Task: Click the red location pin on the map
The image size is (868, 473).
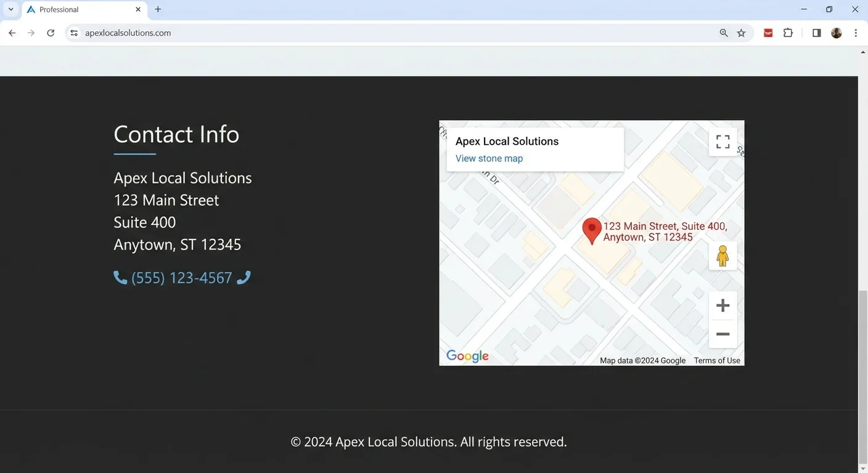Action: tap(592, 231)
